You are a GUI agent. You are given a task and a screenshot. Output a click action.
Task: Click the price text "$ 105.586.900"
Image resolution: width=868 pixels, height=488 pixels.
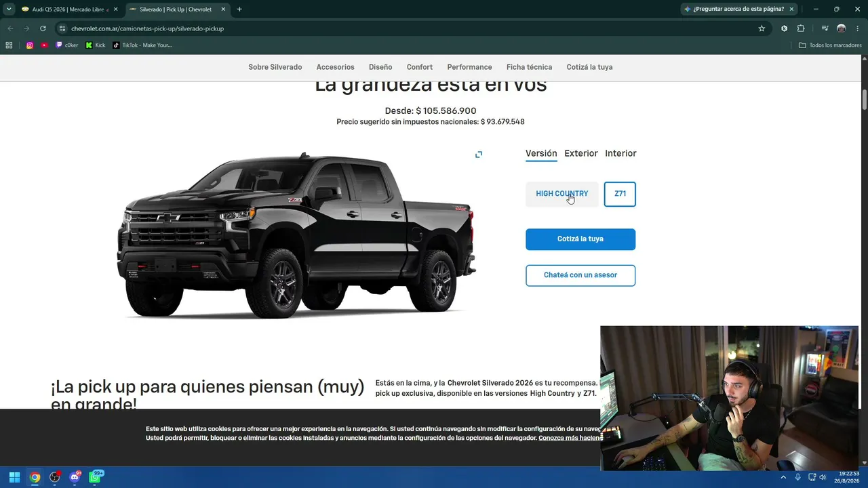click(446, 110)
